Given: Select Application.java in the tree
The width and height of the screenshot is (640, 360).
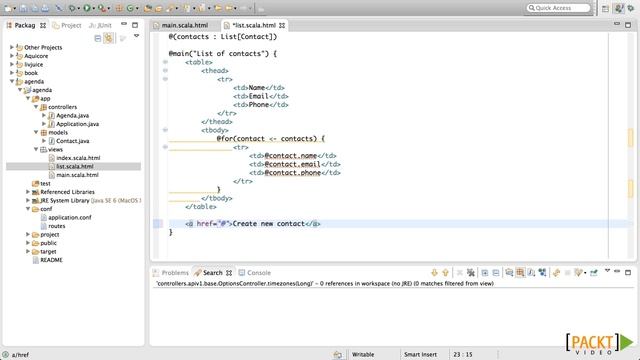Looking at the screenshot, I should pos(77,124).
